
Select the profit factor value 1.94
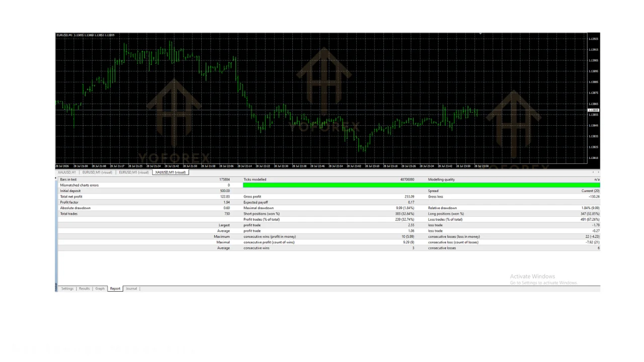point(227,202)
